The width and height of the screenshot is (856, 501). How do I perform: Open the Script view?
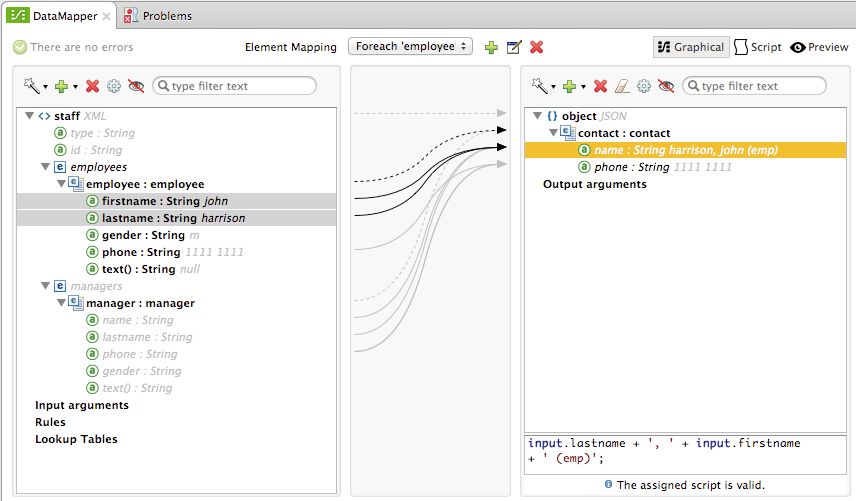tap(758, 47)
